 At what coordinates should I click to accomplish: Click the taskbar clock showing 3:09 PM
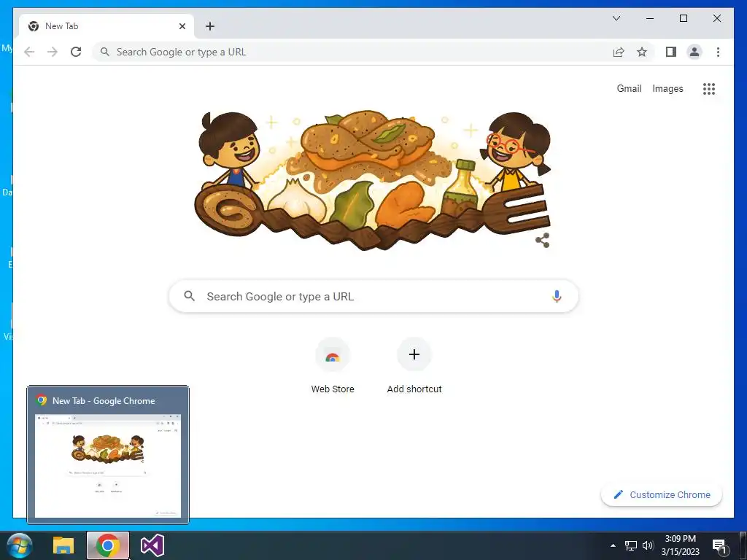pos(681,545)
